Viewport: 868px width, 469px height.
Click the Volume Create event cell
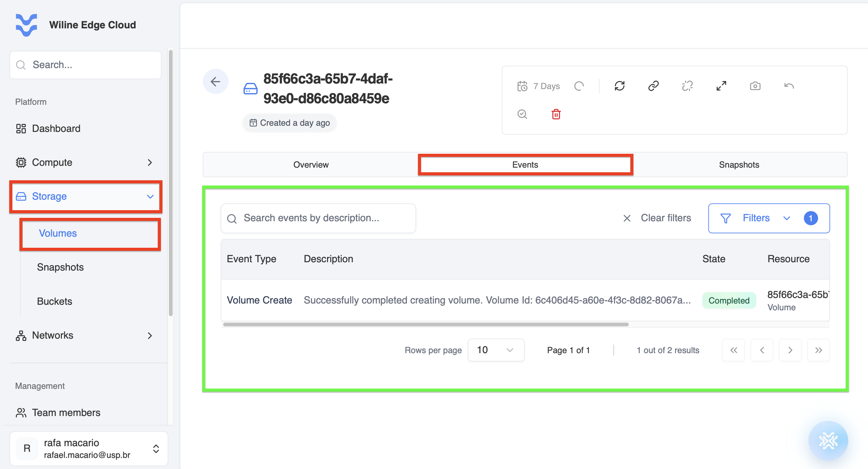(260, 300)
